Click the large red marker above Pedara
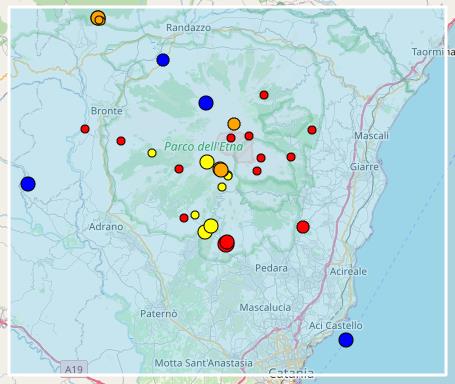 226,243
